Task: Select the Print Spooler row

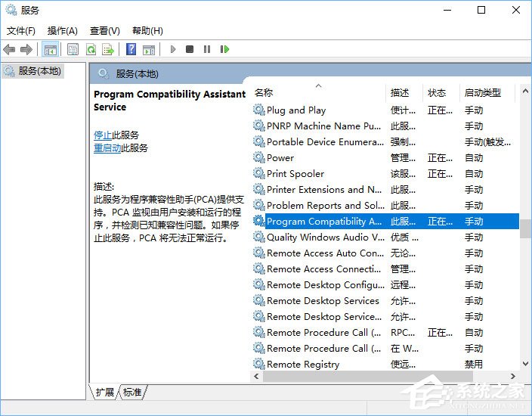Action: (x=385, y=173)
